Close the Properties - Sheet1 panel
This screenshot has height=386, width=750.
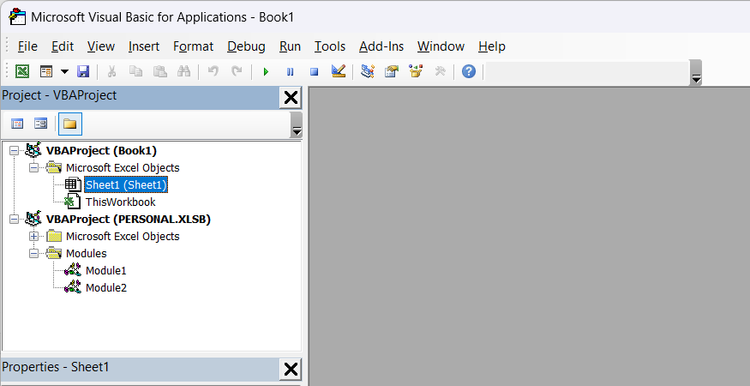[x=290, y=369]
